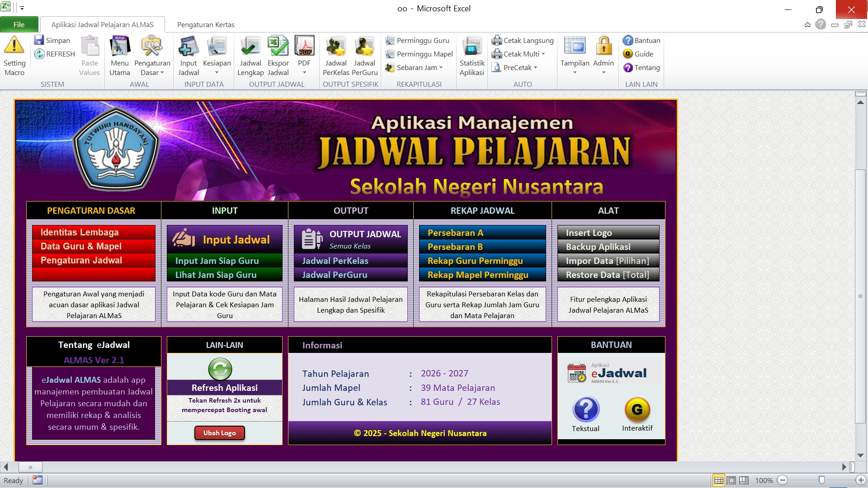Open the Tekstual help question-mark icon
This screenshot has height=488, width=868.
tap(585, 409)
